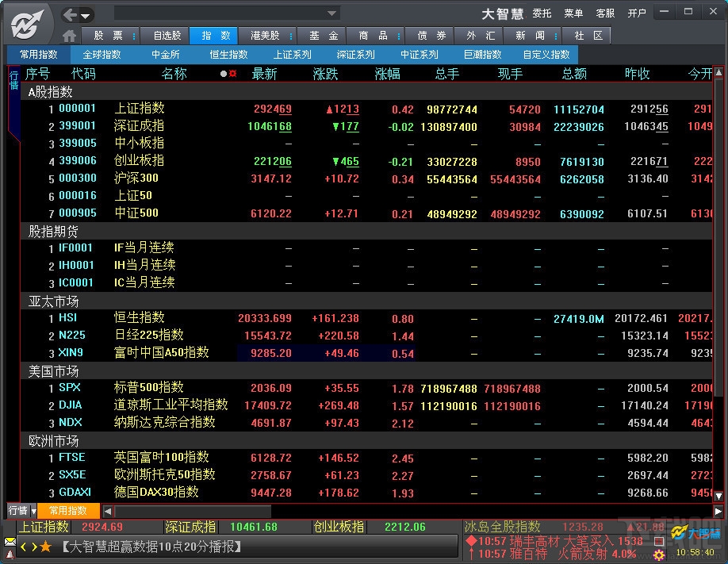Click the small window icon by alerts
728x564 pixels.
tap(658, 541)
